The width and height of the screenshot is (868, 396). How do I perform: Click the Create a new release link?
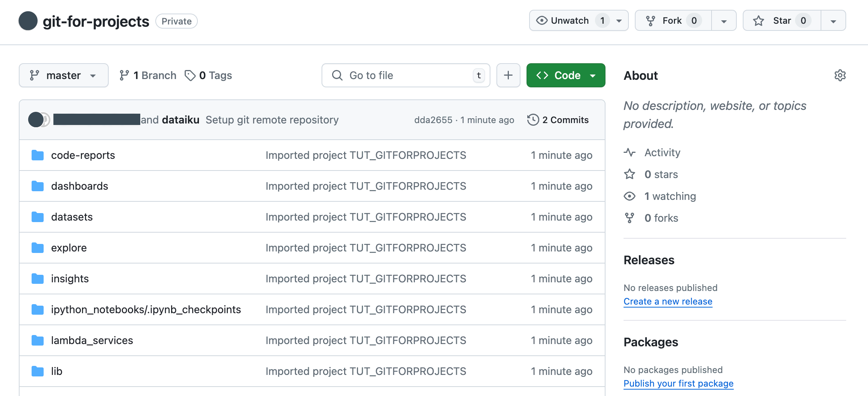click(668, 301)
